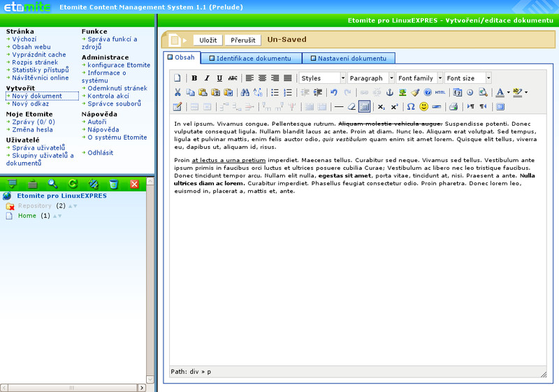Center align text
This screenshot has width=559, height=392.
tap(263, 78)
